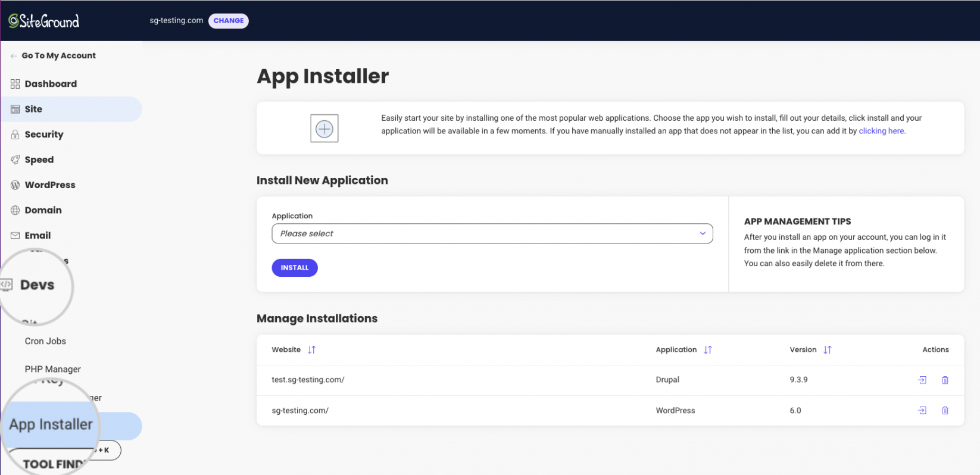Click the plus app icon in info box
Viewport: 980px width, 475px height.
click(324, 129)
